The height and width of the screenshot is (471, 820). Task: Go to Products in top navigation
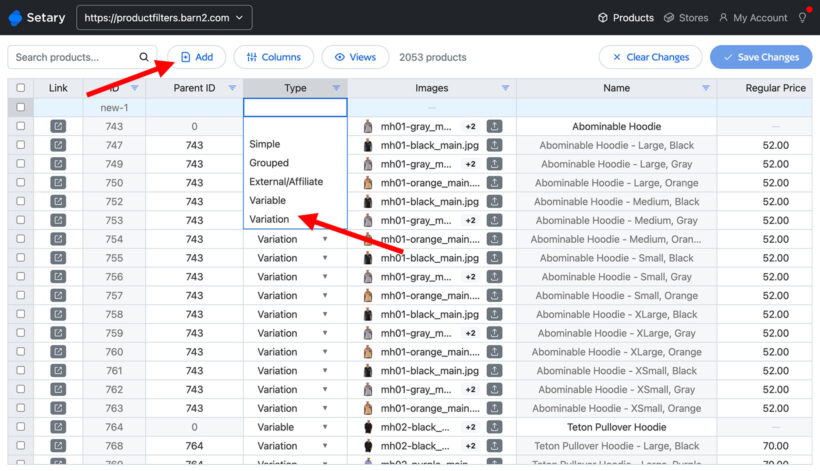click(625, 18)
